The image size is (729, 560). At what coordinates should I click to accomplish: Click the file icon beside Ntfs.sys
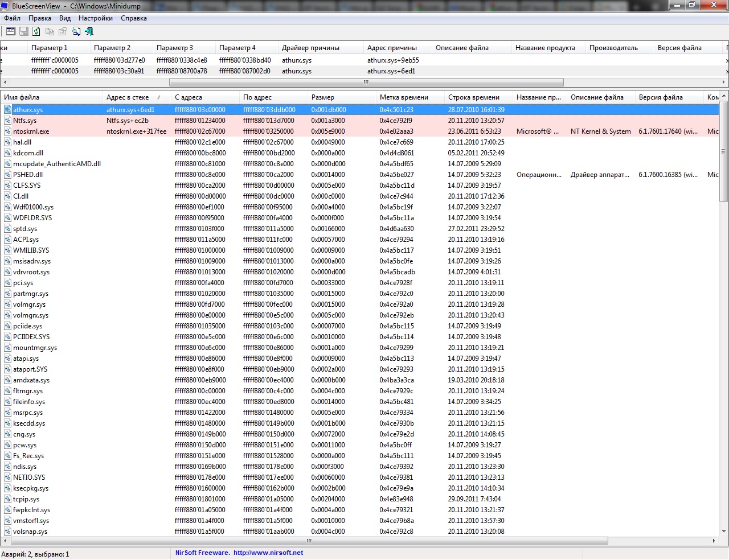[x=8, y=121]
